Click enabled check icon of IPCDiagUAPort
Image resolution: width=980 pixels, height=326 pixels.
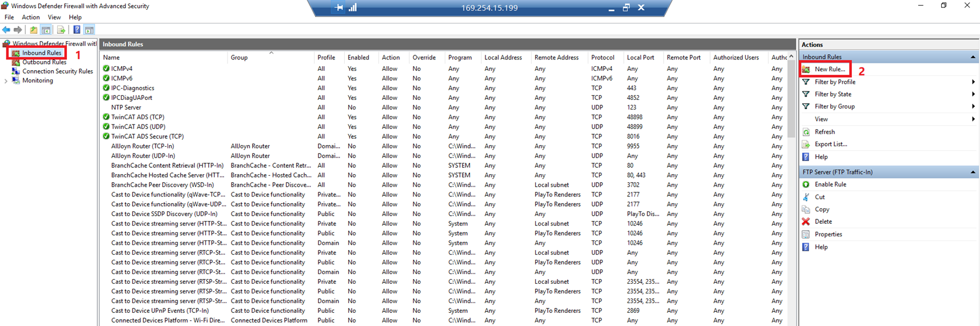106,98
